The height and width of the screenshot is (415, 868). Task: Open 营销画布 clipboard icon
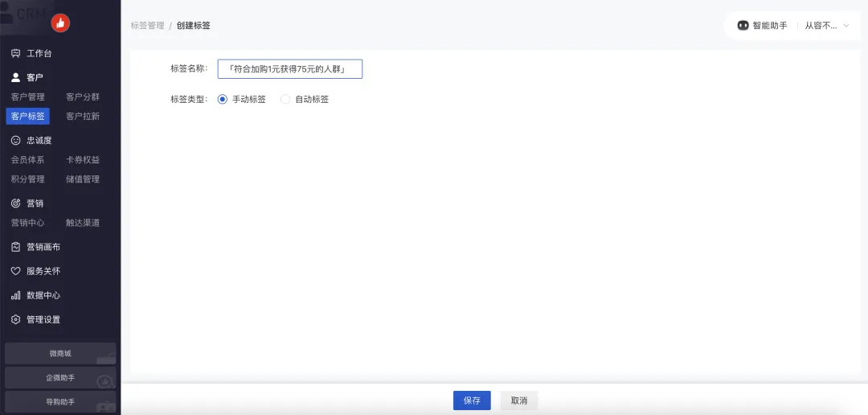coord(15,247)
